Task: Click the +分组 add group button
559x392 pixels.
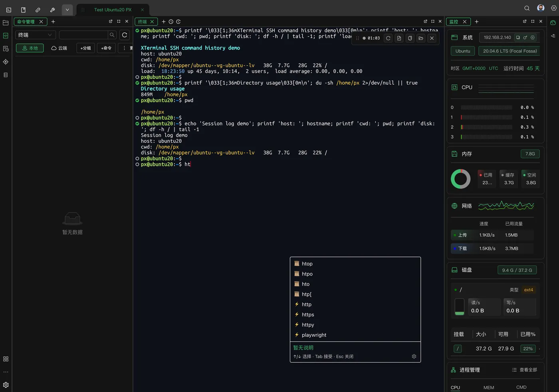Action: point(86,48)
